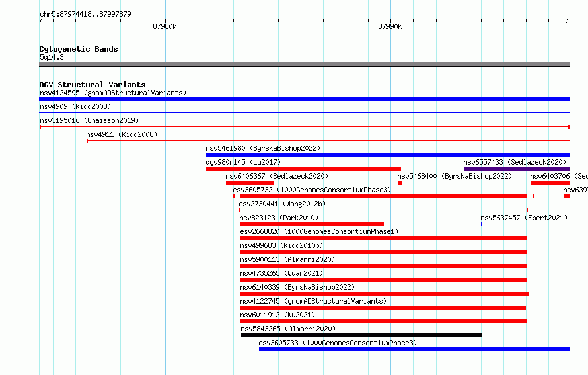Click the Cytogenetic Bands track title
The image size is (588, 375).
(79, 49)
